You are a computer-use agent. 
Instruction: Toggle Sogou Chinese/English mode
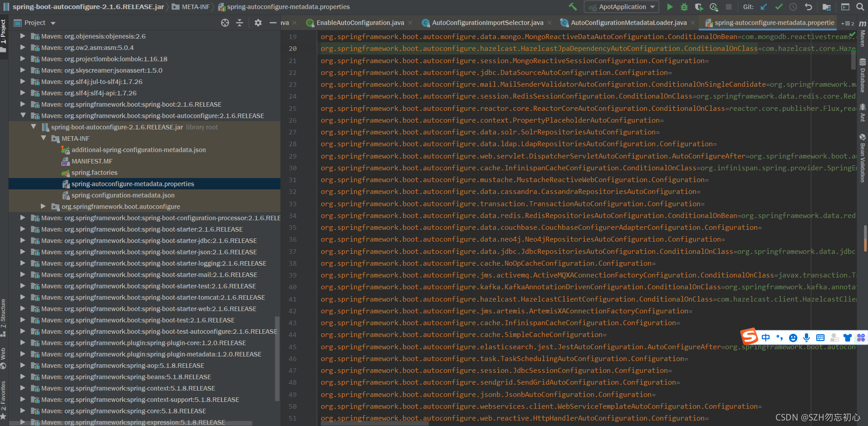766,337
